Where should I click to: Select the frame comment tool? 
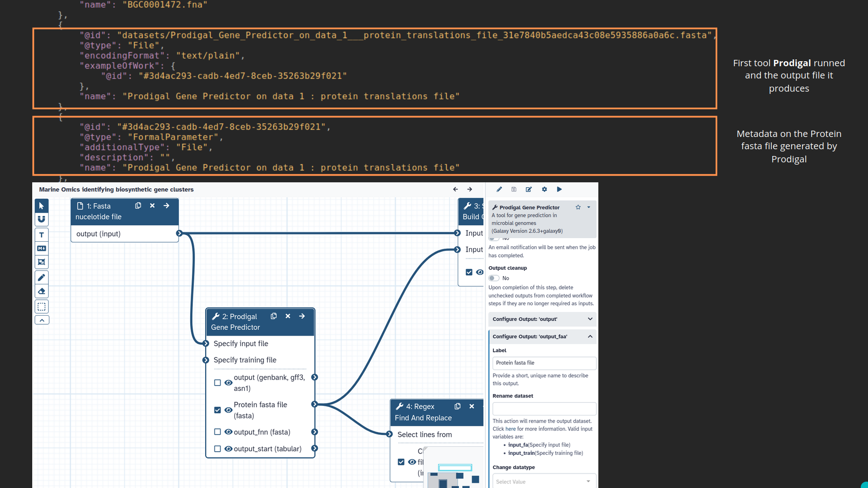click(x=41, y=262)
